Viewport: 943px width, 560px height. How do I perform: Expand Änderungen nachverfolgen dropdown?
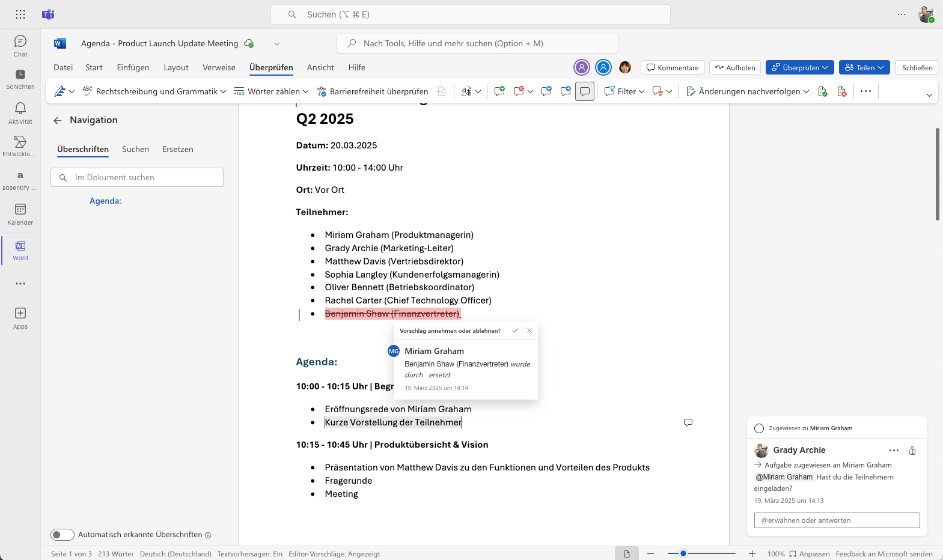[x=806, y=91]
